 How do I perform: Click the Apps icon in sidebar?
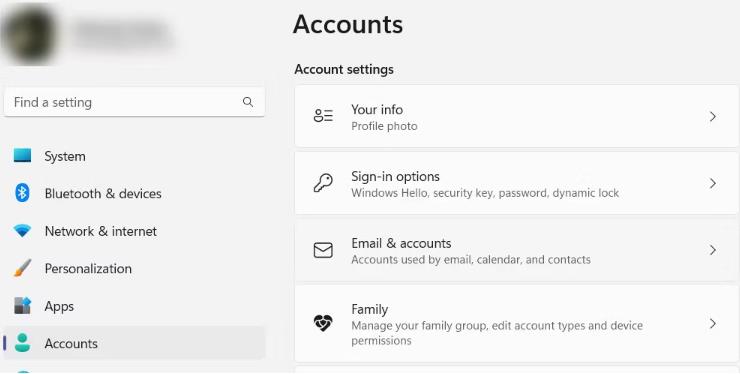tap(22, 306)
